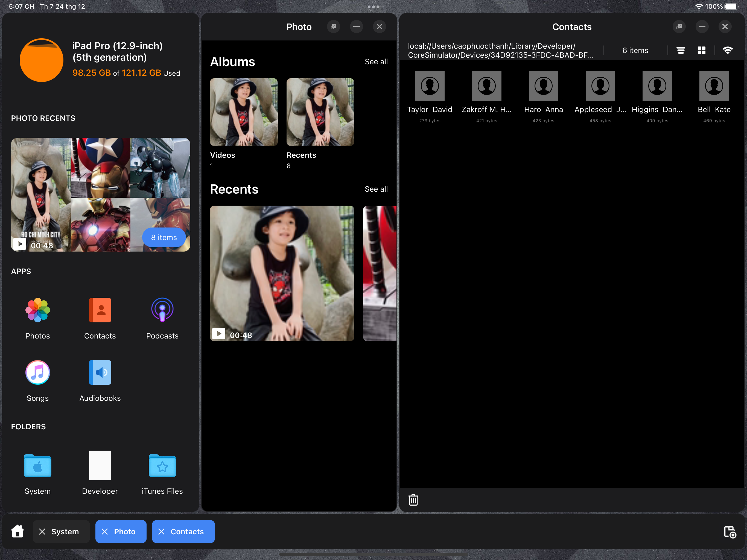Click the 6 items label in Contacts
The width and height of the screenshot is (747, 560).
point(635,50)
